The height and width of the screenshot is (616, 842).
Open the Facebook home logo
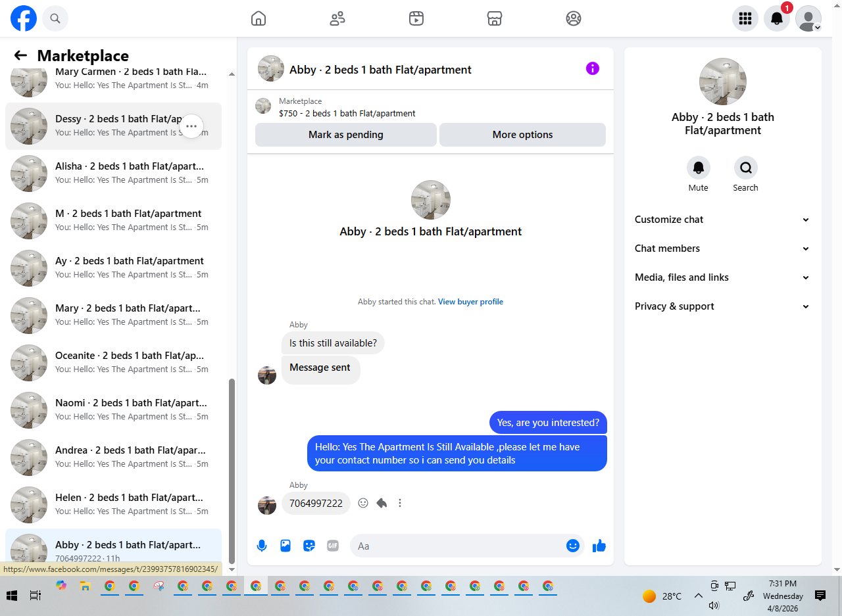[24, 18]
